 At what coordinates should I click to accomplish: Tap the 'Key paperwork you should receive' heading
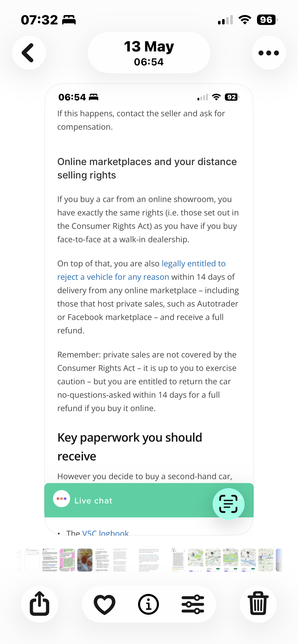click(130, 447)
